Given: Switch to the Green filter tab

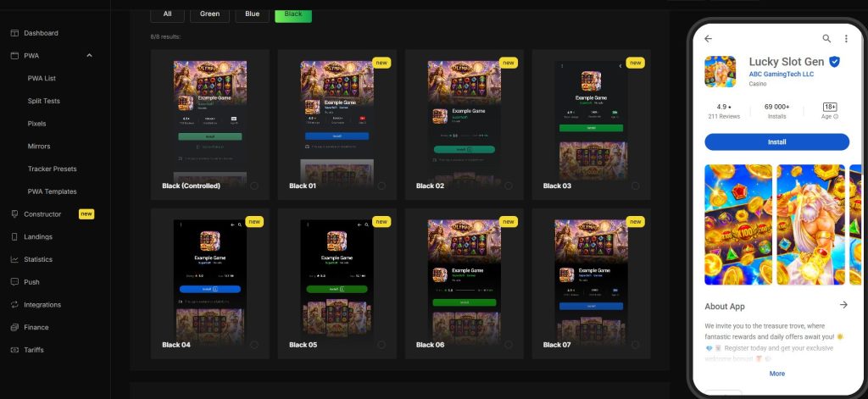Looking at the screenshot, I should point(210,14).
